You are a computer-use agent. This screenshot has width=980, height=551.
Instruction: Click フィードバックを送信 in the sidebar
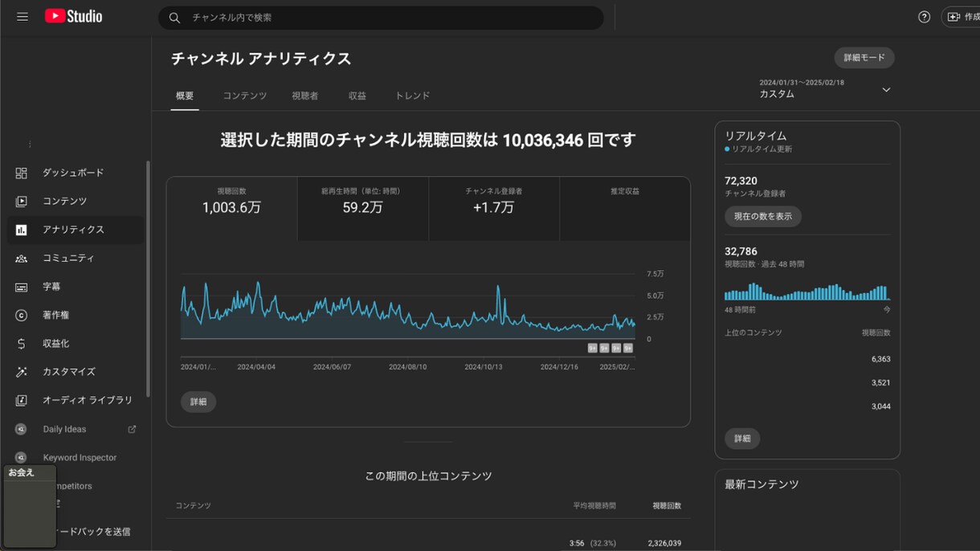point(92,532)
